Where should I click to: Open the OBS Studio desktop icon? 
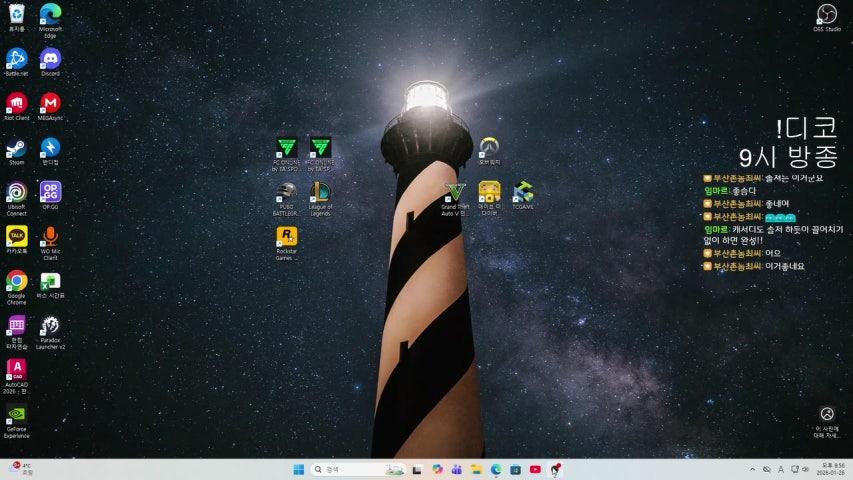826,14
